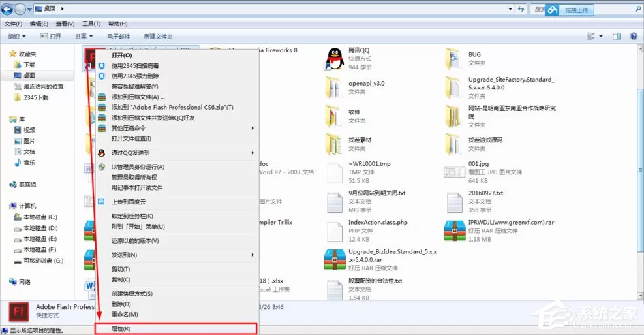The width and height of the screenshot is (644, 335).
Task: Open the 帮助(H) menu
Action: [117, 24]
